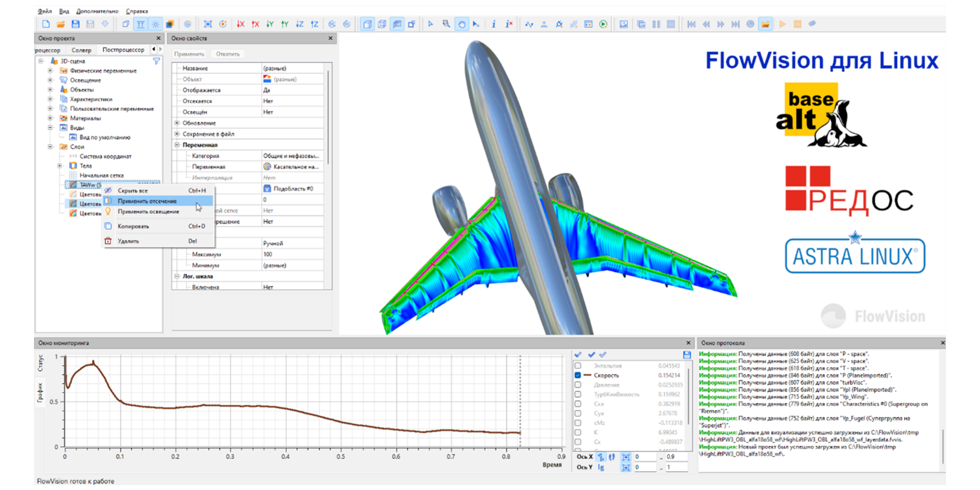Viewport: 980px width, 490px height.
Task: Toggle logarithmic 'lg' scale for Y axis
Action: [x=601, y=467]
